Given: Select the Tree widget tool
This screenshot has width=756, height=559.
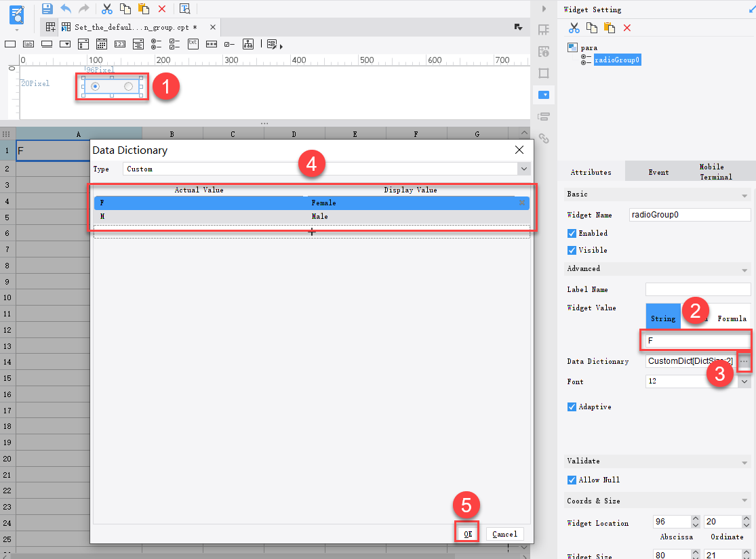Looking at the screenshot, I should (249, 44).
